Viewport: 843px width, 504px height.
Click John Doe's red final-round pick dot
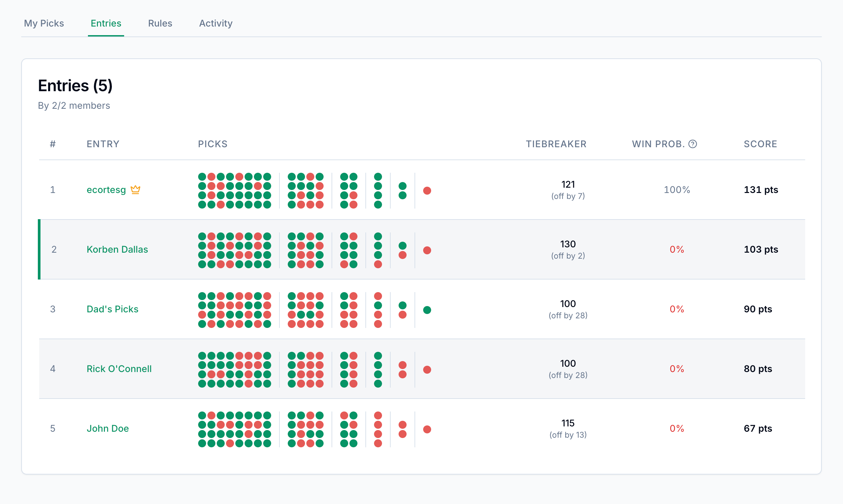(427, 429)
